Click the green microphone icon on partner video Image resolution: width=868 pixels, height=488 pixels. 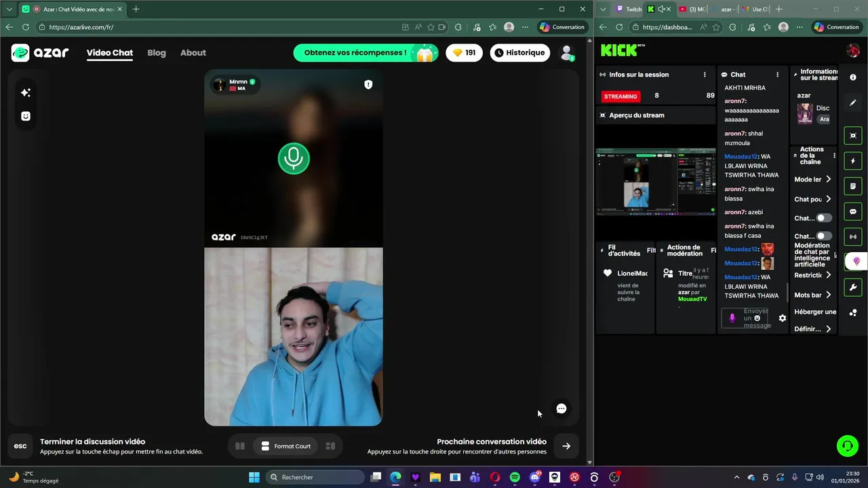tap(294, 159)
